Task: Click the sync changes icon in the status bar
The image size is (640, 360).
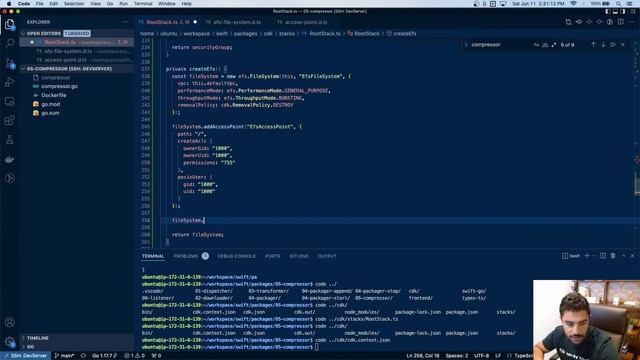Action: coord(83,356)
